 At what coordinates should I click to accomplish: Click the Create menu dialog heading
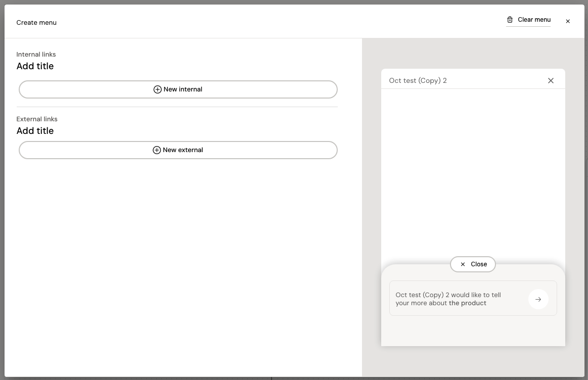[x=36, y=23]
